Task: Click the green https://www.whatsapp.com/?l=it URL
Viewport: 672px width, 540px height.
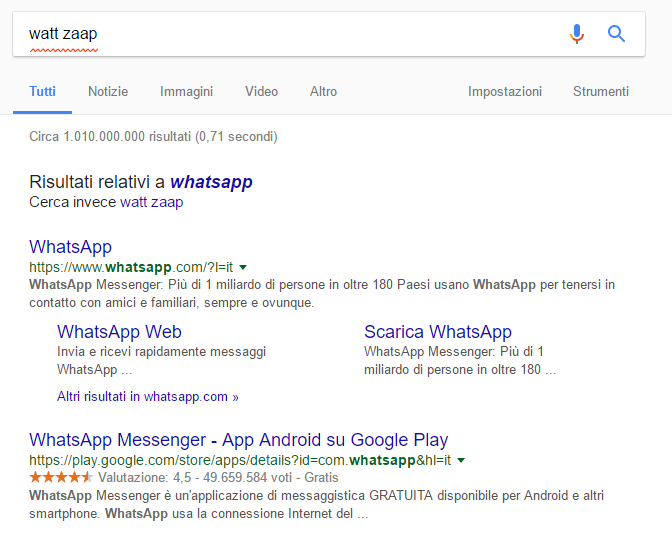Action: (x=131, y=267)
